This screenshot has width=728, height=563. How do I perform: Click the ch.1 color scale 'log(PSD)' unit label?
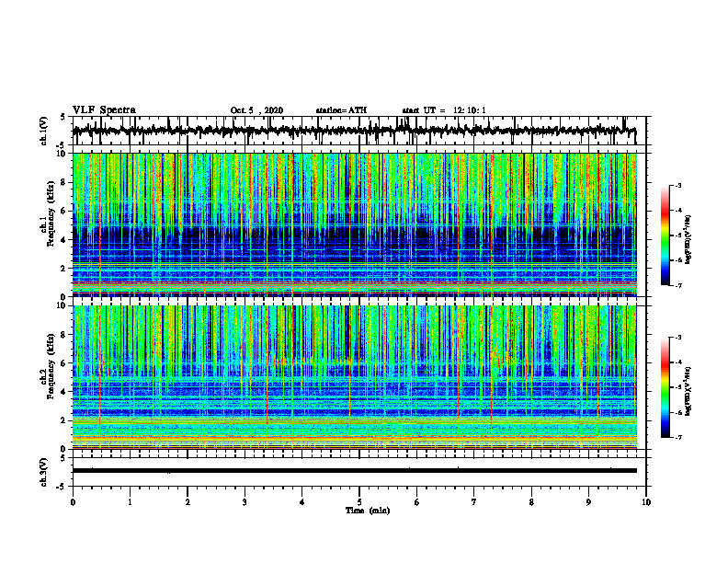[688, 239]
